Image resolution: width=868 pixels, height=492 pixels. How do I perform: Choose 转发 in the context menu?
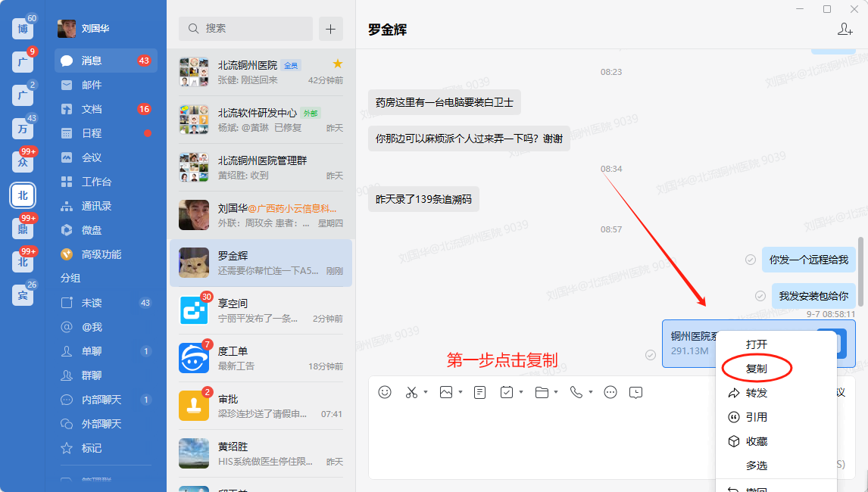(776, 393)
